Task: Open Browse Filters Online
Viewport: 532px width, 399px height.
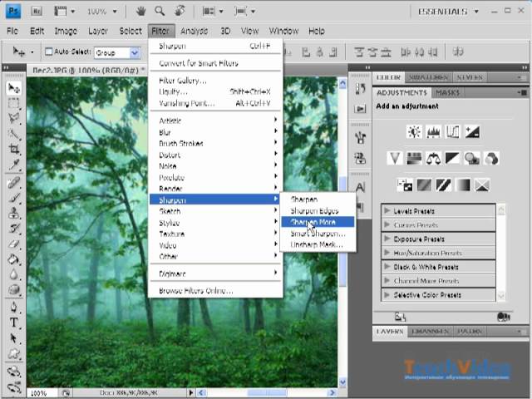Action: (x=215, y=291)
